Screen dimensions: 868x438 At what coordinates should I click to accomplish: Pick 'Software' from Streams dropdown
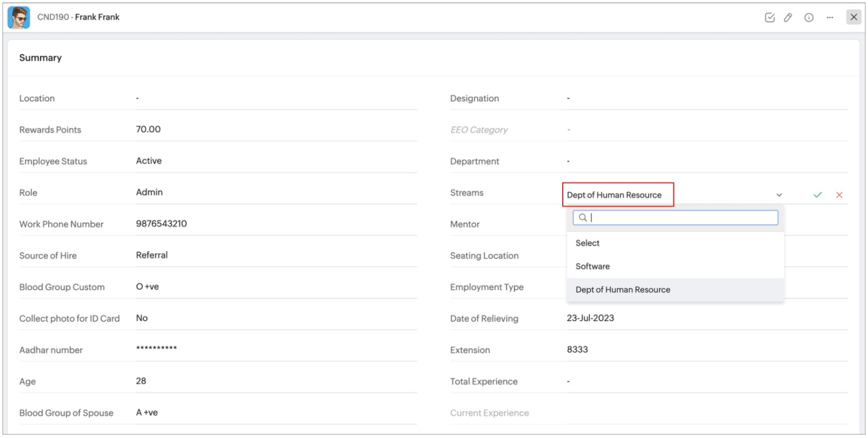(592, 266)
